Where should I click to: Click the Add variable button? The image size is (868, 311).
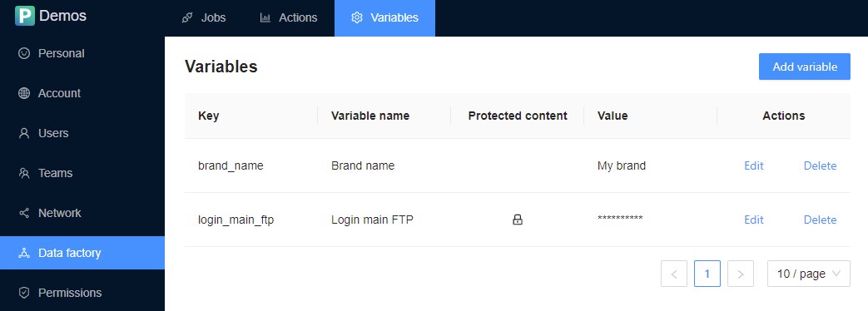(805, 67)
